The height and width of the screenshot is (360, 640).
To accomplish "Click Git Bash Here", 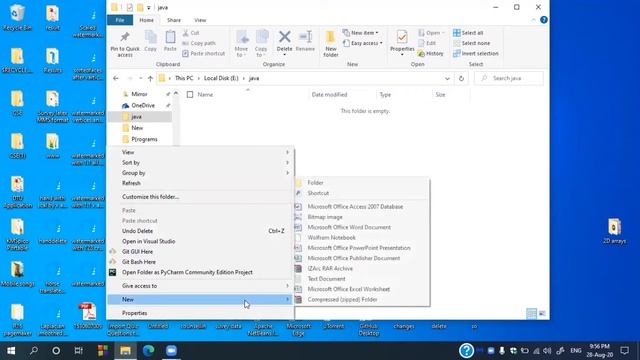I will [200, 262].
